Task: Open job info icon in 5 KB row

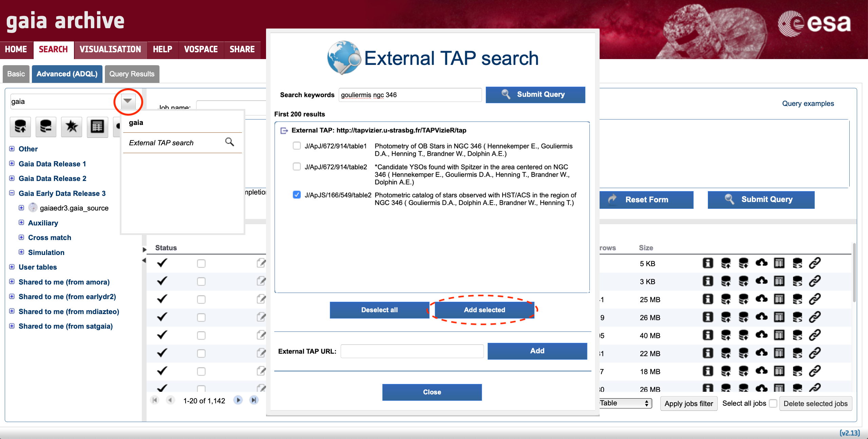Action: pos(708,263)
